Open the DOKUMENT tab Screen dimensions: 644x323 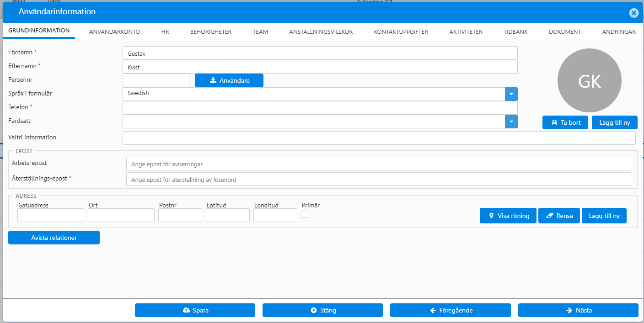tap(565, 32)
